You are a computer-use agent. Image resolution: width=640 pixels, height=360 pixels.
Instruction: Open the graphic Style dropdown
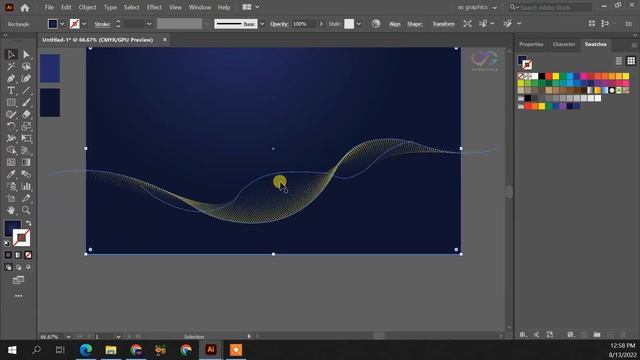point(358,24)
